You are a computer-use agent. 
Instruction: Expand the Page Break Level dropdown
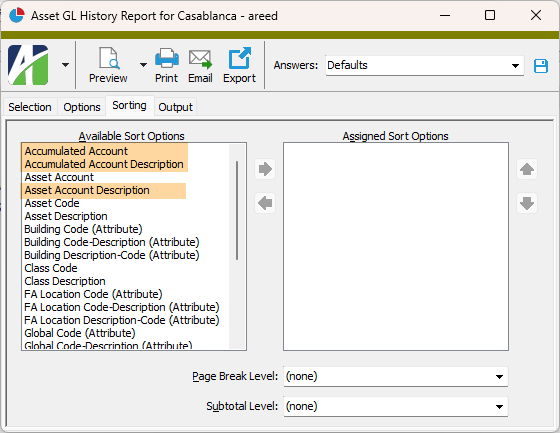396,376
